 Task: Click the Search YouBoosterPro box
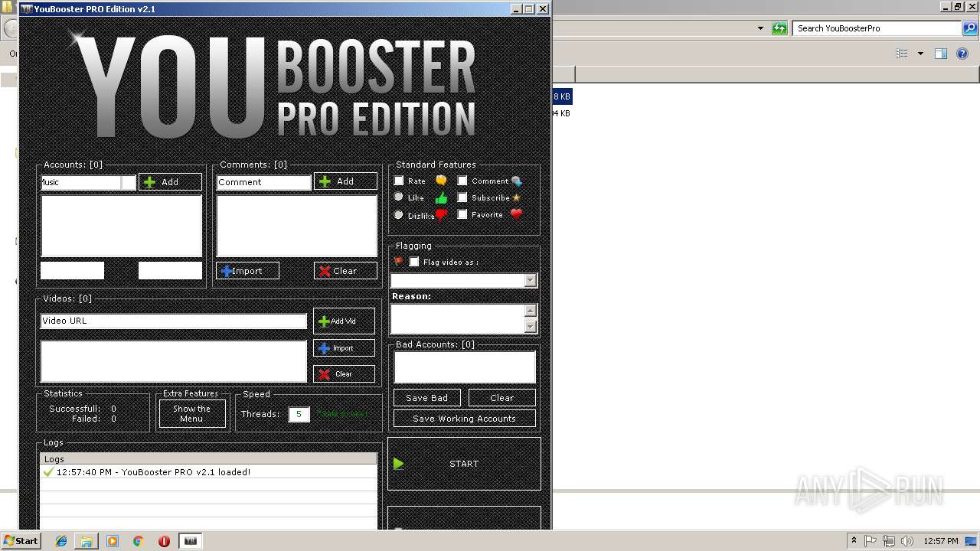[x=877, y=28]
